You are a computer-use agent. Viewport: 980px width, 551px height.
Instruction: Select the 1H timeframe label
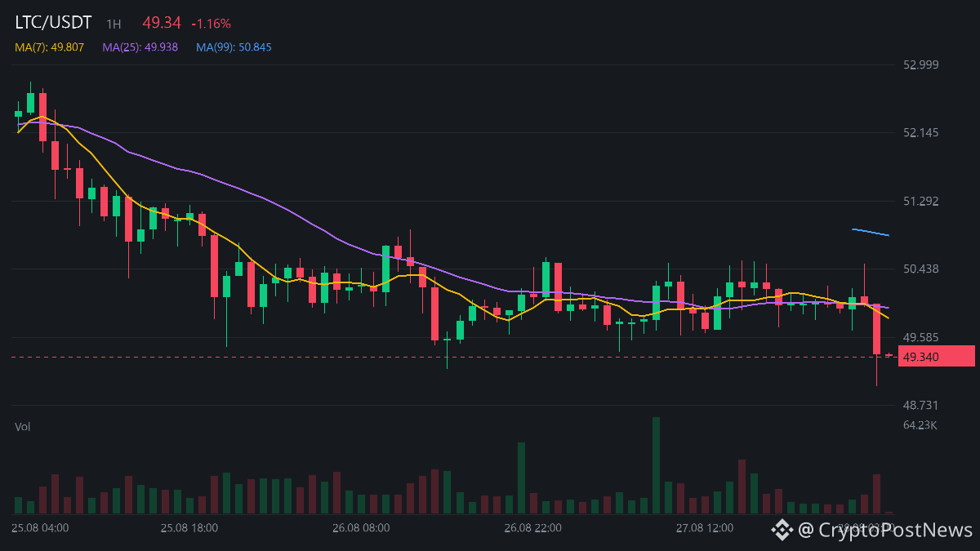pos(114,24)
